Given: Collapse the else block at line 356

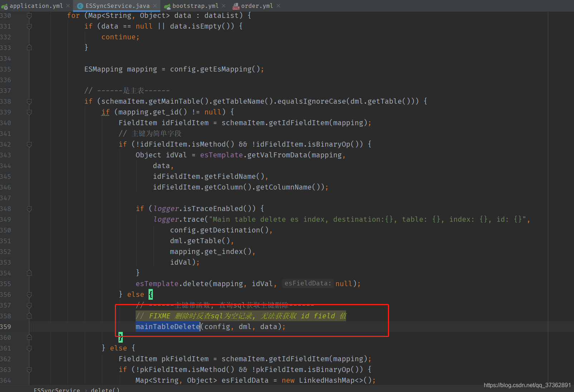Looking at the screenshot, I should click(29, 295).
